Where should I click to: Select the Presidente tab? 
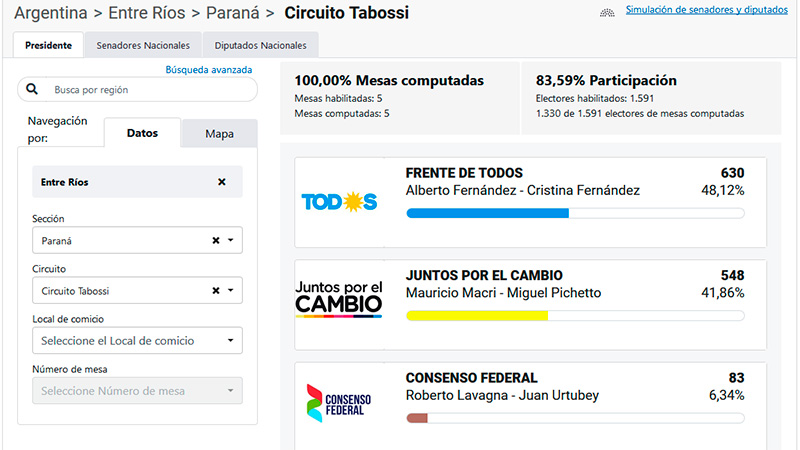pyautogui.click(x=48, y=45)
